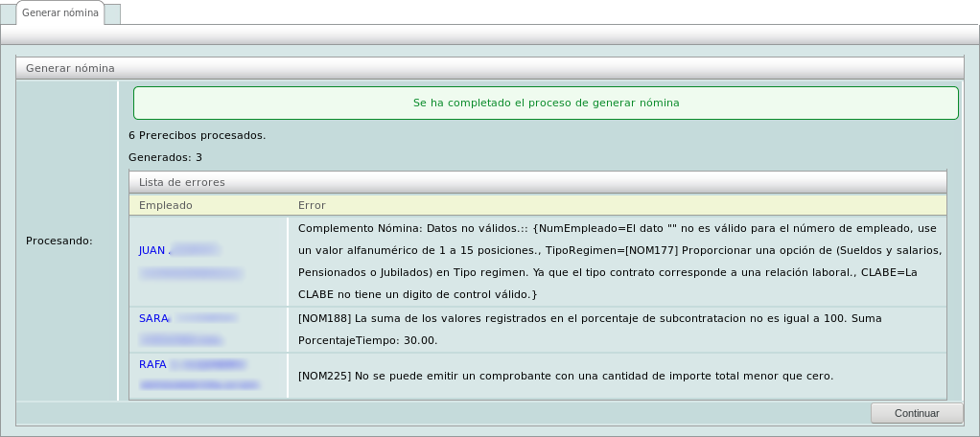This screenshot has width=980, height=437.
Task: Click the Lista de errores panel header
Action: pos(537,181)
